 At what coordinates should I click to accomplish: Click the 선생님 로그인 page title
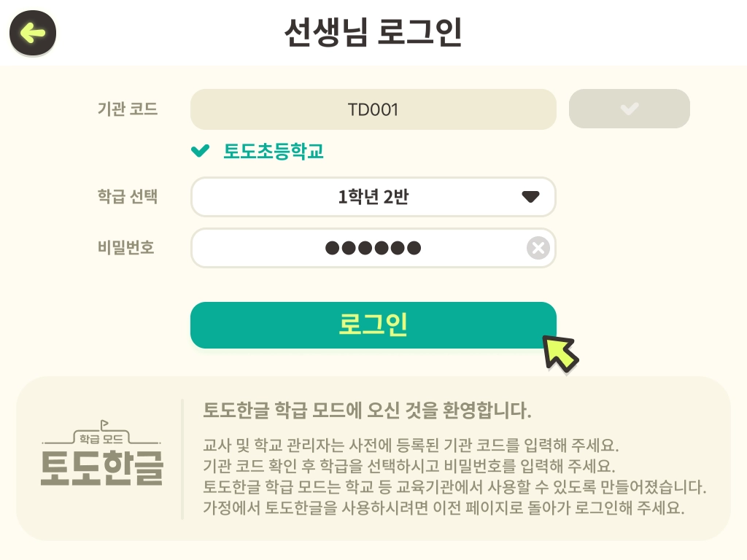[x=373, y=32]
